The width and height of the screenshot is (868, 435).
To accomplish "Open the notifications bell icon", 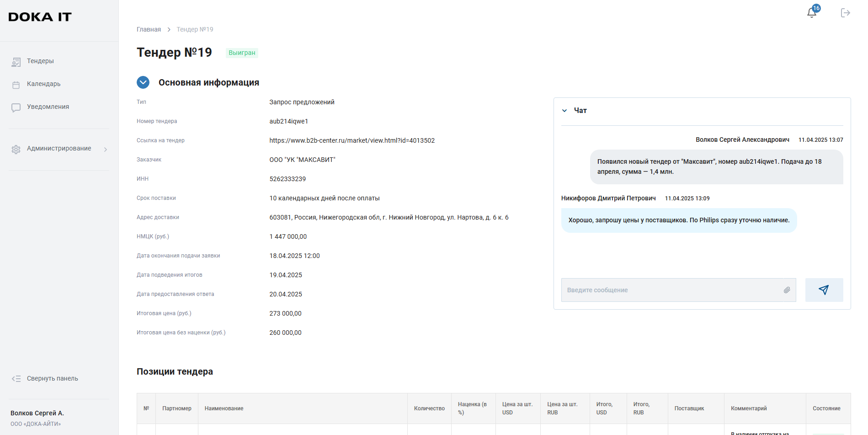I will [812, 13].
